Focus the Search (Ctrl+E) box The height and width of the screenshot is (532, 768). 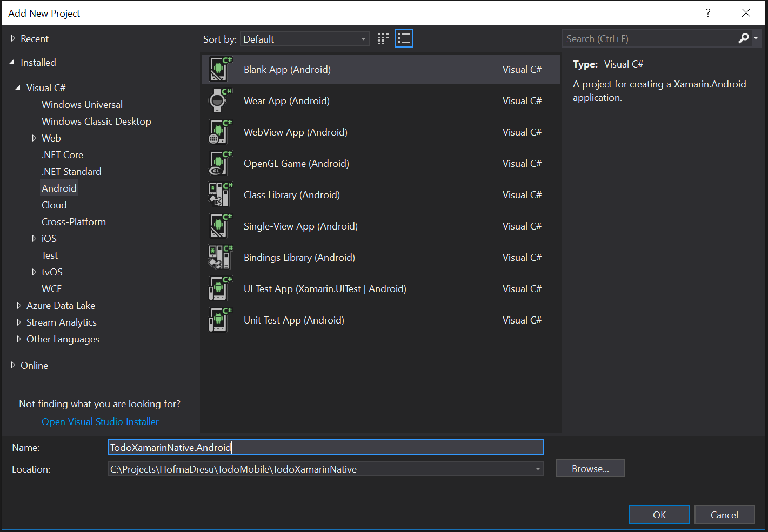pyautogui.click(x=650, y=39)
